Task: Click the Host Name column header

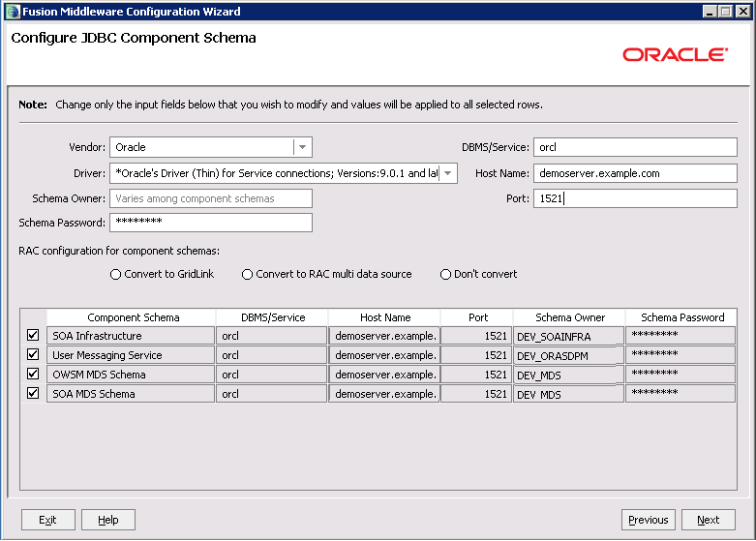Action: [x=385, y=317]
